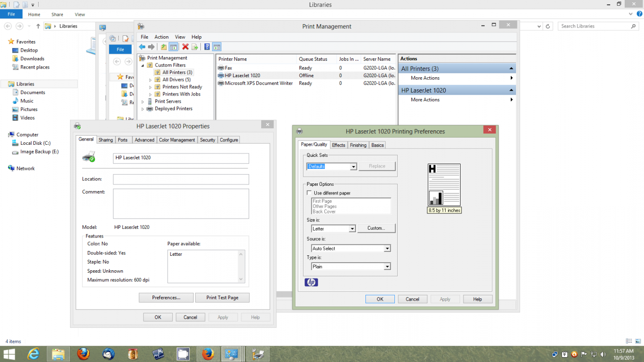Image resolution: width=644 pixels, height=362 pixels.
Task: Enable the Use different paper checkbox
Action: pyautogui.click(x=309, y=193)
